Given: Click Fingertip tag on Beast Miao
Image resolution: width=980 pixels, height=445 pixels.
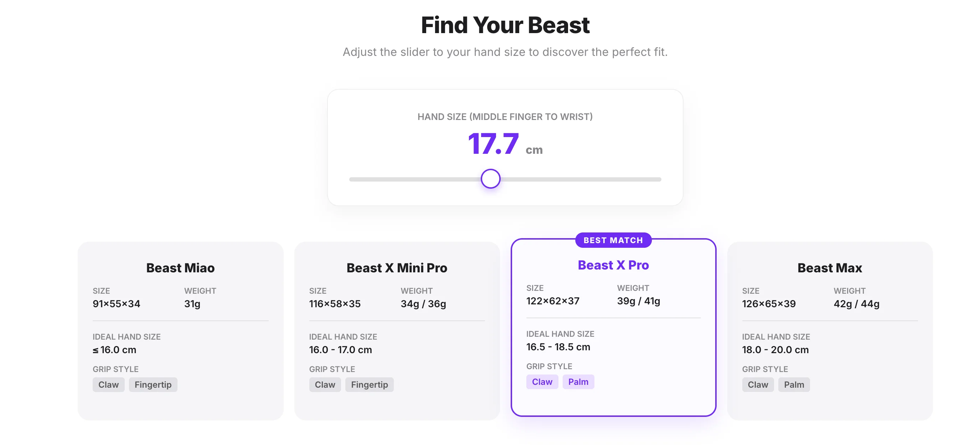Looking at the screenshot, I should coord(153,384).
